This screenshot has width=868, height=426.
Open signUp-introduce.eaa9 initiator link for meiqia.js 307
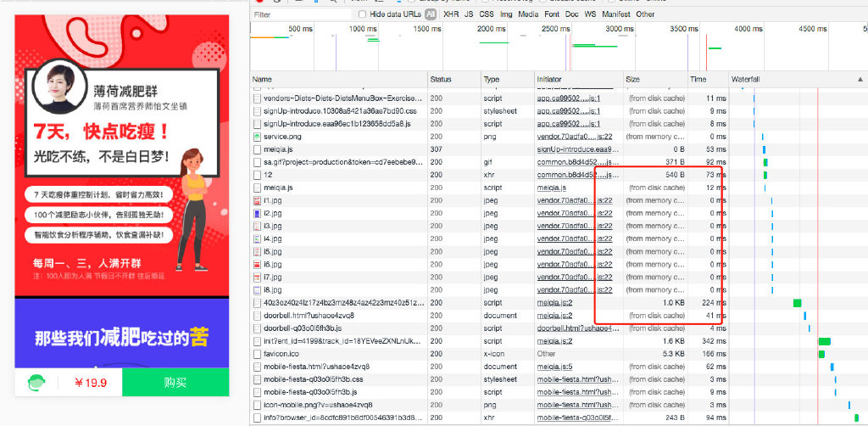point(578,149)
